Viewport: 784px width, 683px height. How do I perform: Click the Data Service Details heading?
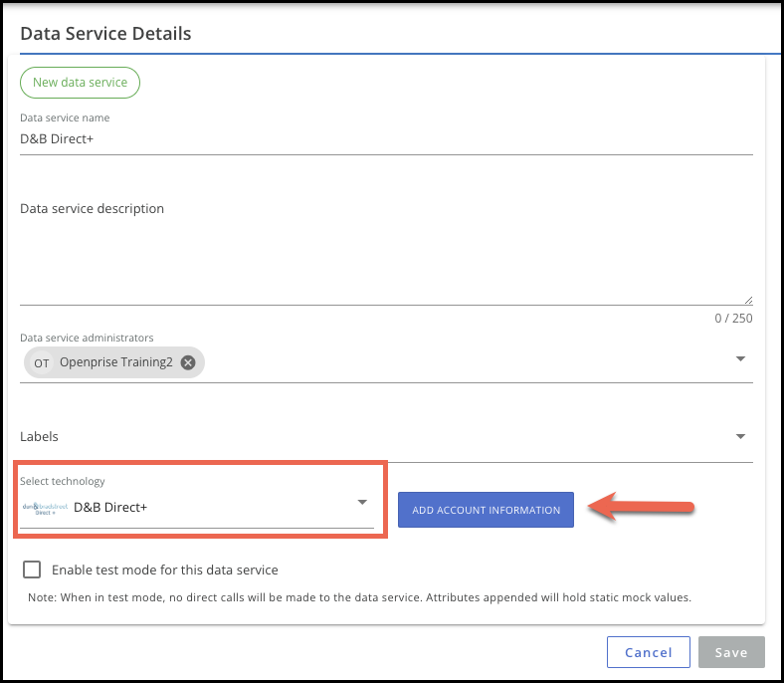tap(105, 34)
